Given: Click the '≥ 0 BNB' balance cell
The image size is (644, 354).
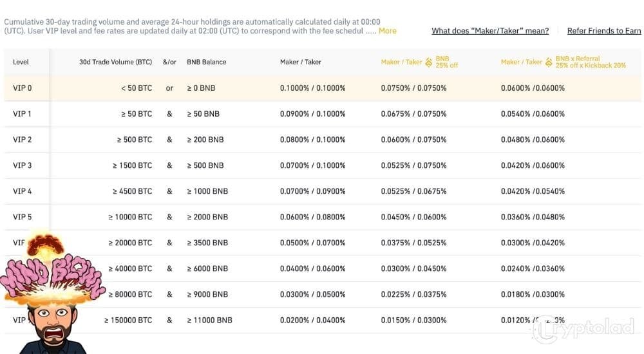Looking at the screenshot, I should click(201, 88).
